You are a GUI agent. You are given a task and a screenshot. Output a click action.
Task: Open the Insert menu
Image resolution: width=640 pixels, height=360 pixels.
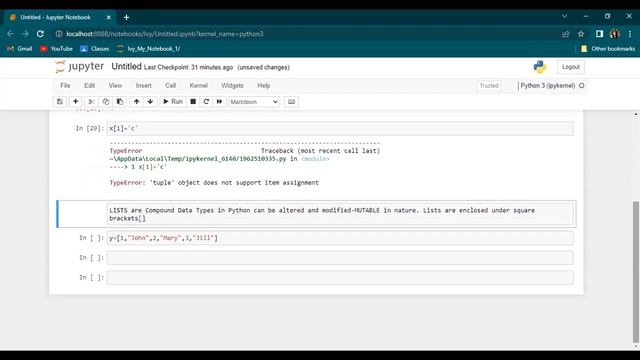143,86
